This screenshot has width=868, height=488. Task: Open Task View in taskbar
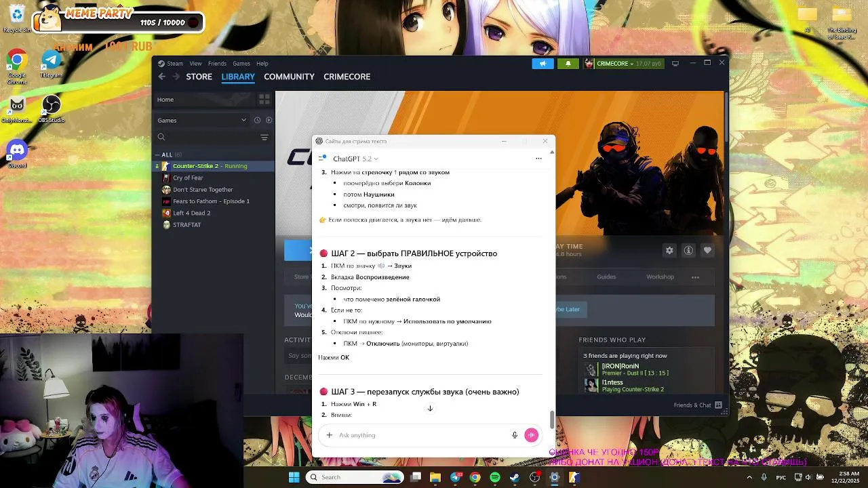click(x=416, y=477)
